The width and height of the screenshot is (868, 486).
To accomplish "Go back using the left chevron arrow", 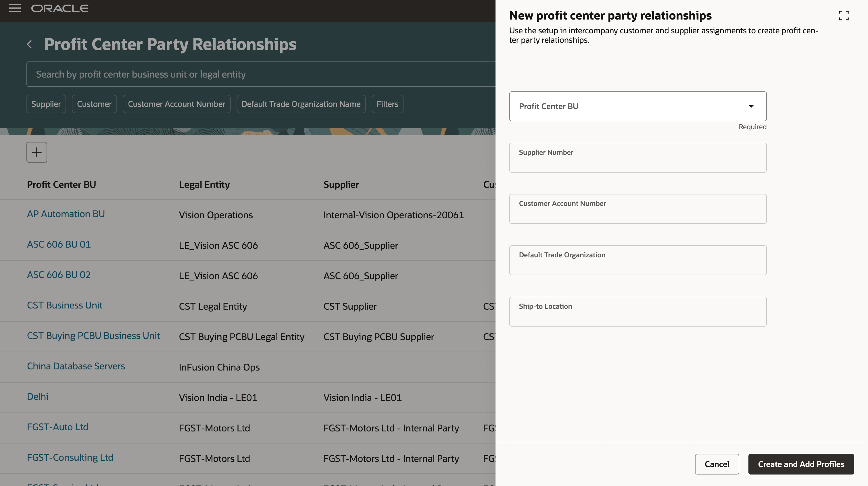I will tap(30, 44).
